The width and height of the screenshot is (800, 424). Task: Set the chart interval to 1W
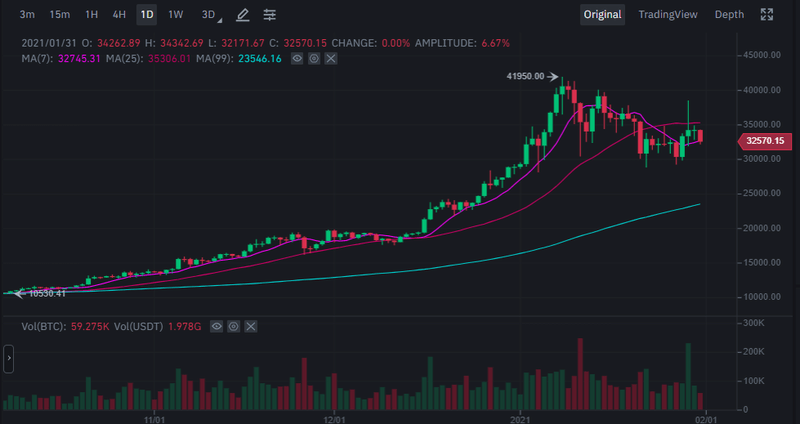[176, 15]
